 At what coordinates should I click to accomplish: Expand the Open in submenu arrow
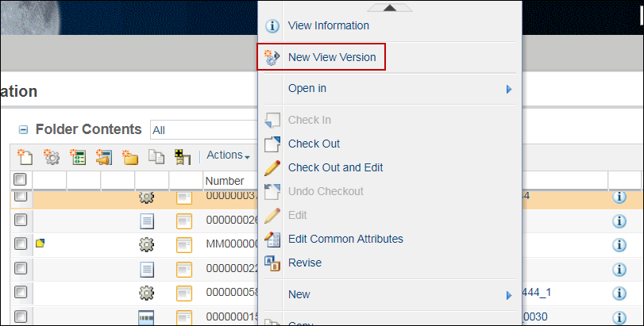(509, 89)
